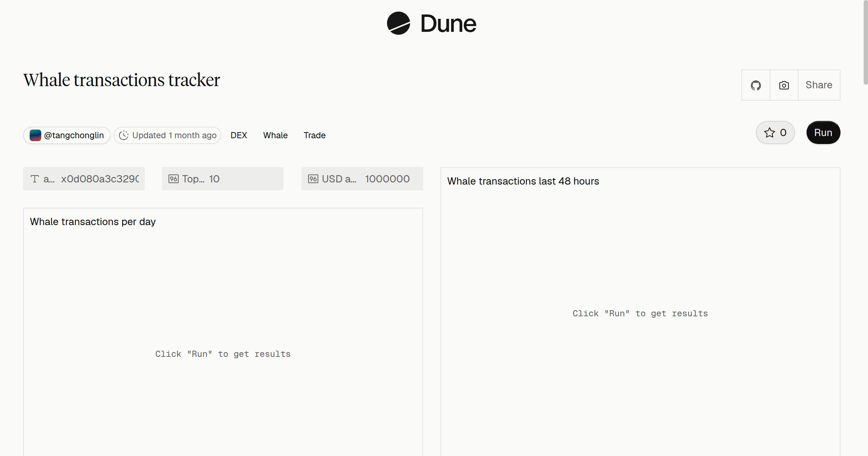Screen dimensions: 868x456
Task: Click the number icon in Top parameter
Action: click(174, 179)
